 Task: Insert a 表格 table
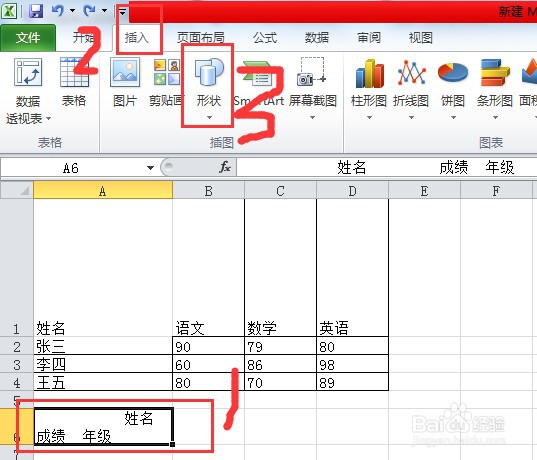(x=74, y=82)
